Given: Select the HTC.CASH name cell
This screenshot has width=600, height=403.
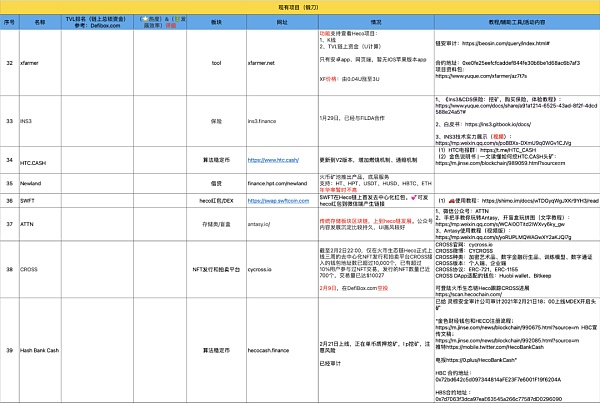Looking at the screenshot, I should (40, 159).
